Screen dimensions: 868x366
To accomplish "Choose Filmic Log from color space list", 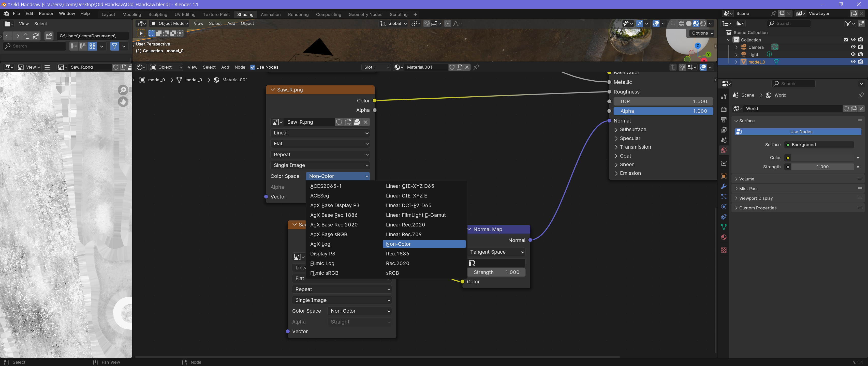I will (x=344, y=263).
